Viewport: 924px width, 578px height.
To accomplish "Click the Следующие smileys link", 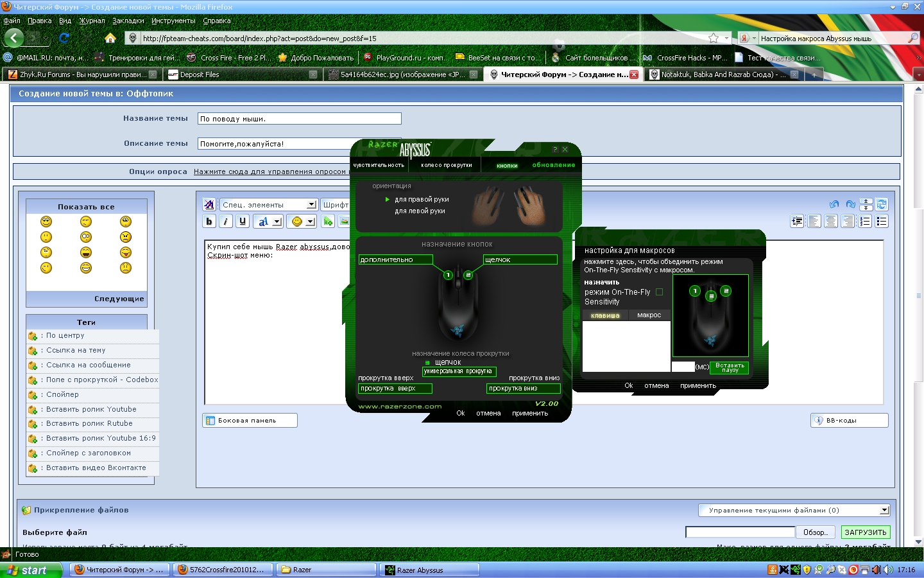I will point(119,299).
